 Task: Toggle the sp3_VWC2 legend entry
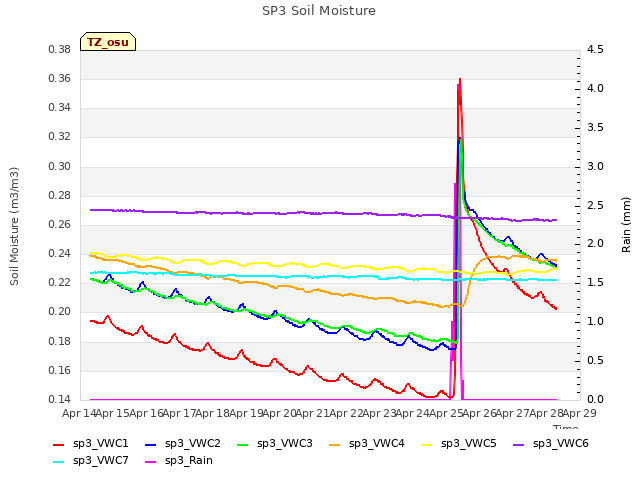pos(183,444)
